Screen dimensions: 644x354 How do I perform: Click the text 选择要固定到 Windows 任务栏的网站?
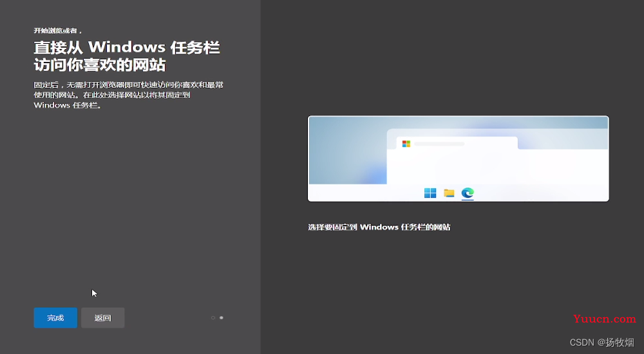point(379,227)
